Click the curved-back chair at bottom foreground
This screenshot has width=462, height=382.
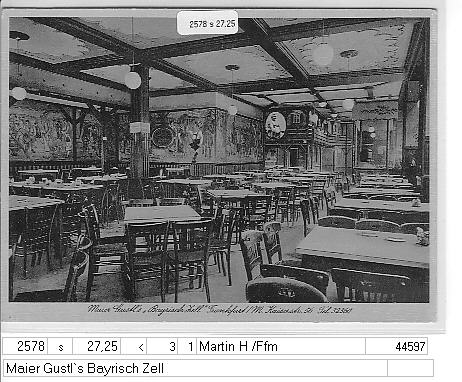click(286, 290)
